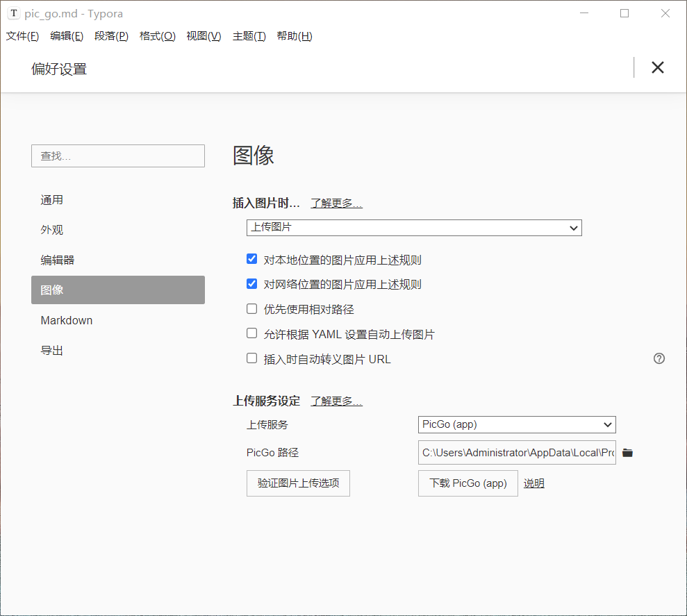687x616 pixels.
Task: Click the PicGo 路径 label
Action: click(x=272, y=453)
